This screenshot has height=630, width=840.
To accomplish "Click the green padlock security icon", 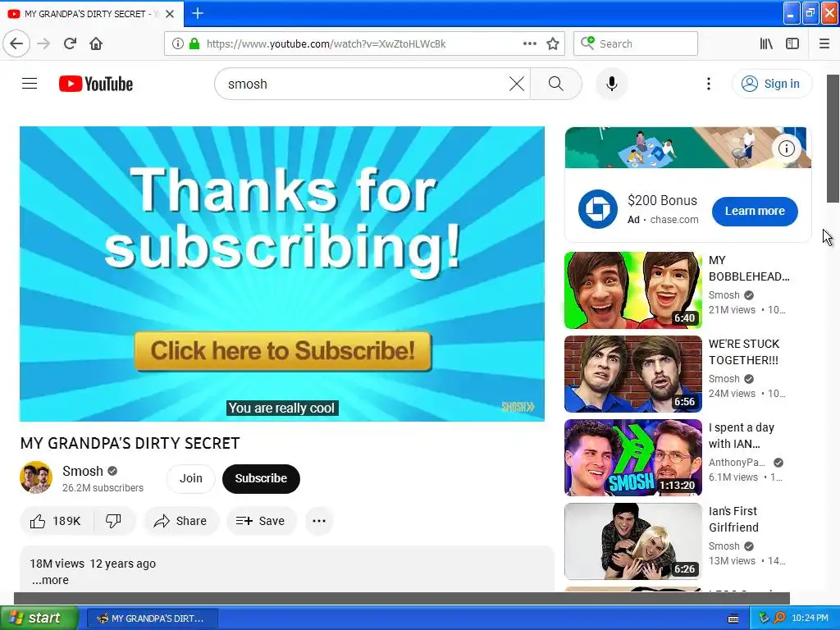I will tap(194, 43).
